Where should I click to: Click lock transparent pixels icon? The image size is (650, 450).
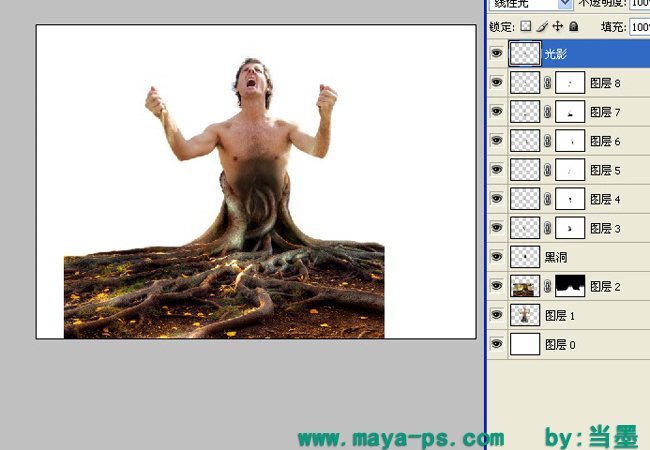point(526,27)
